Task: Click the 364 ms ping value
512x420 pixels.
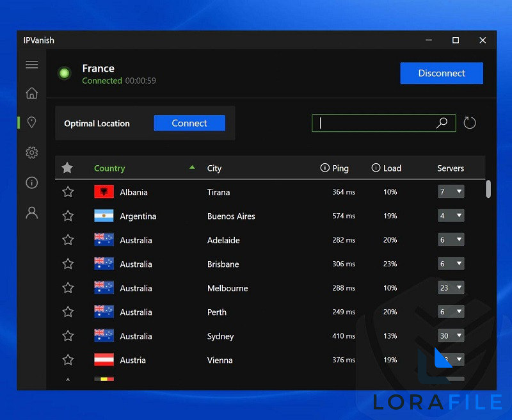Action: pos(344,192)
